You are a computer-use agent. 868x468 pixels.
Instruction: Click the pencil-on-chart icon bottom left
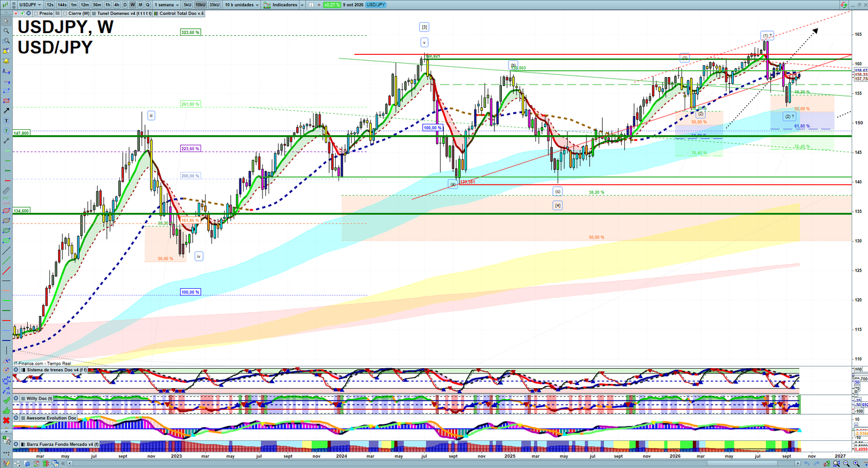[7, 463]
